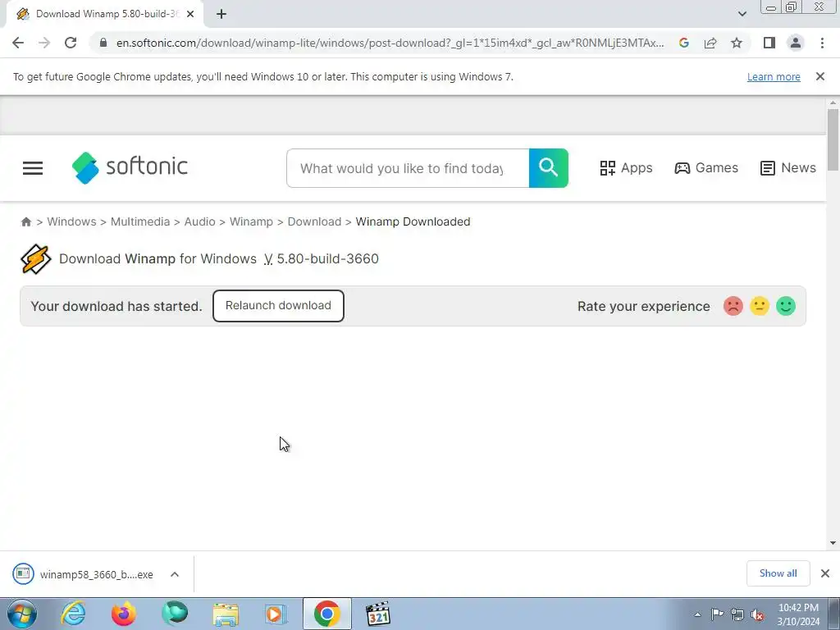Open Windows Media Player in the taskbar
840x630 pixels.
[x=276, y=614]
